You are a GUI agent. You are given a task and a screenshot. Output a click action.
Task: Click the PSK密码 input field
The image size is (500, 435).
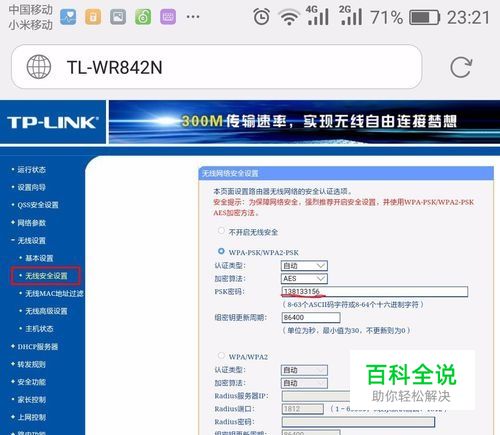(375, 292)
